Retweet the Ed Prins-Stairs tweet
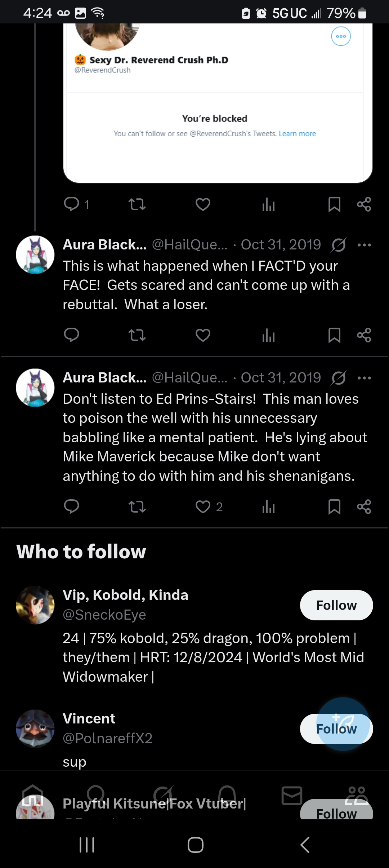389x868 pixels. [137, 507]
